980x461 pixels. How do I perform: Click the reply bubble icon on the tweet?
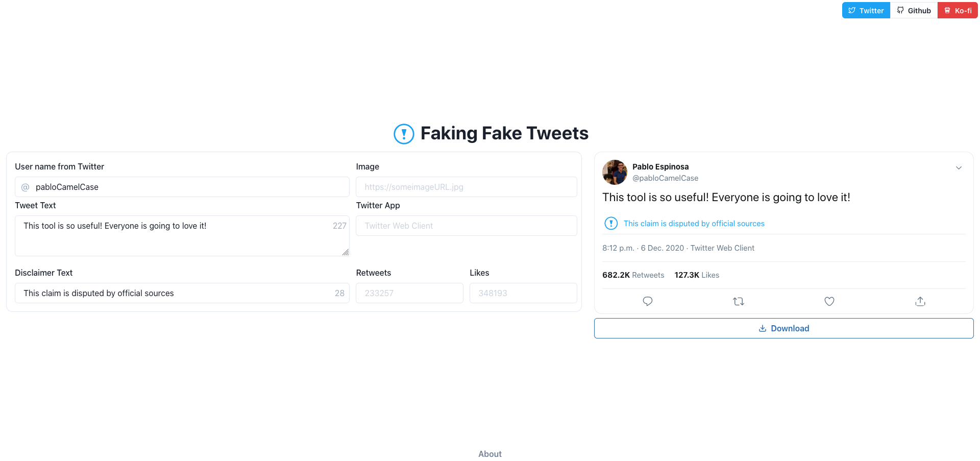tap(647, 301)
